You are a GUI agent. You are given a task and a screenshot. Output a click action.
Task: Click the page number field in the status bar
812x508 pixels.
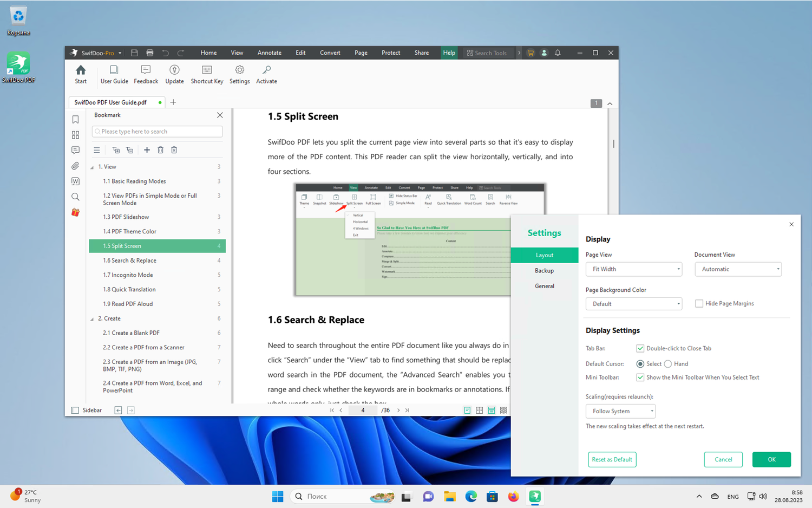tap(363, 411)
